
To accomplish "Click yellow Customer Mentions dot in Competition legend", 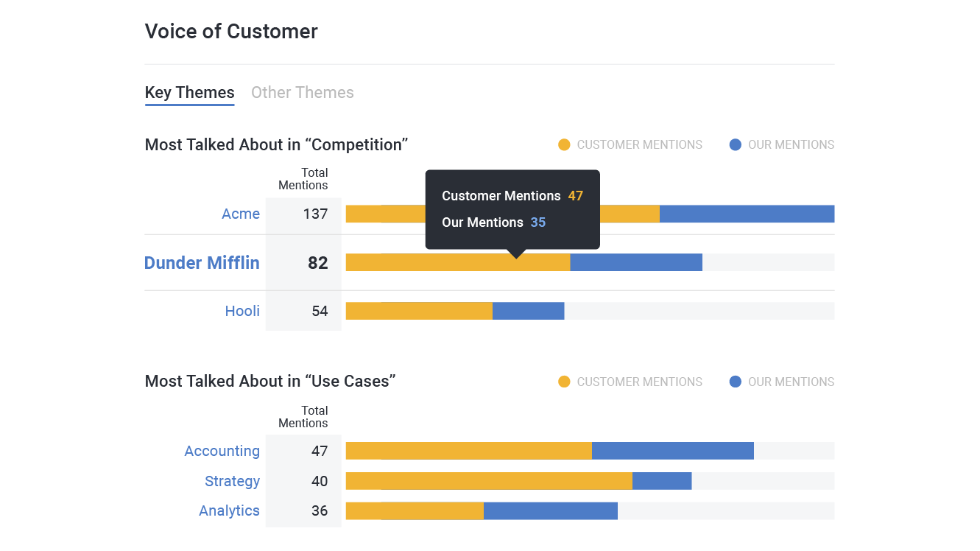I will point(565,145).
